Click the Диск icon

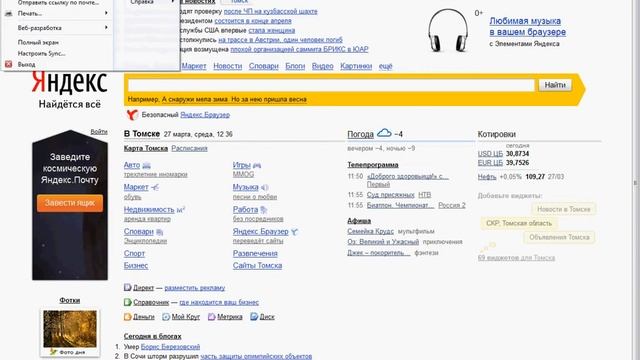[254, 316]
